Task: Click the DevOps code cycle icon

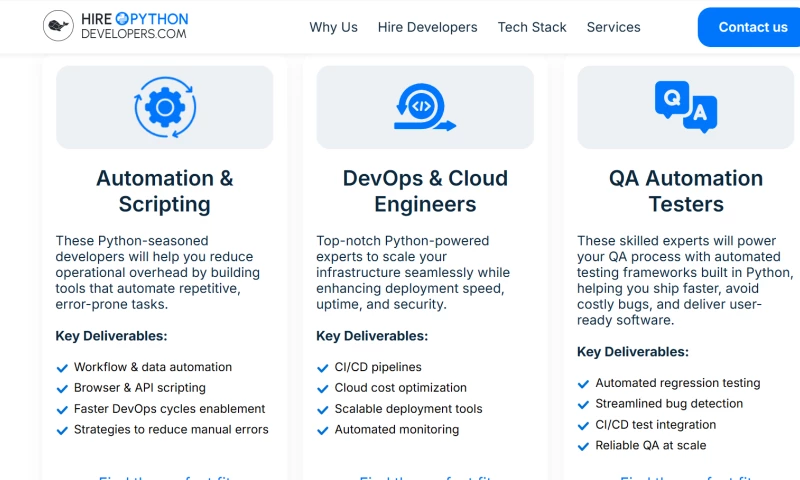Action: point(424,107)
